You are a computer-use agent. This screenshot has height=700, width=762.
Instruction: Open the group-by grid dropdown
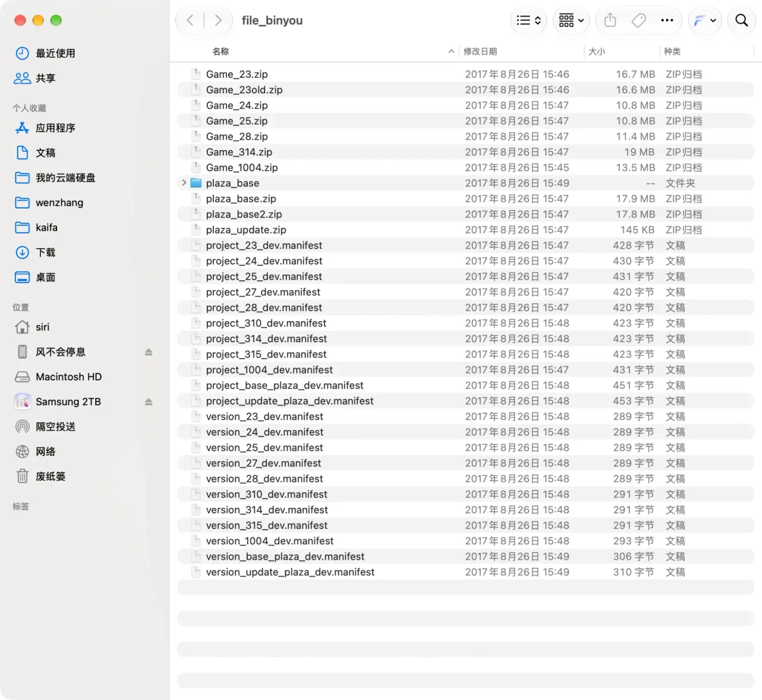[571, 21]
